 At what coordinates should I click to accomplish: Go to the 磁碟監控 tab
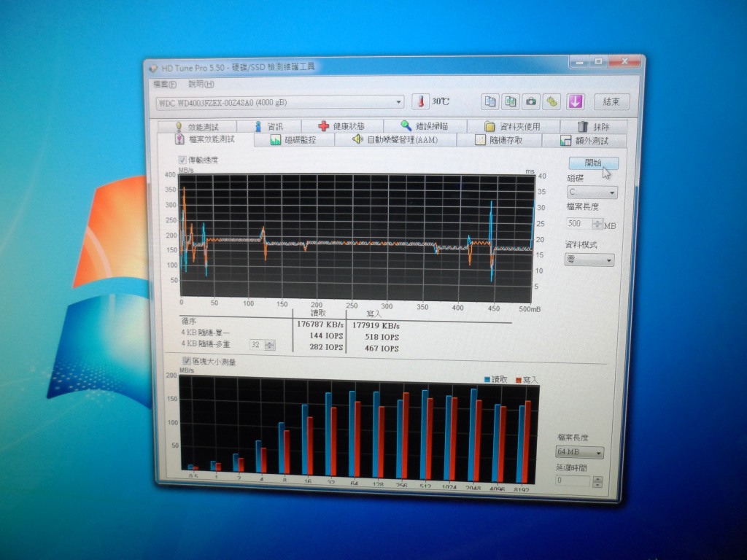(x=295, y=140)
